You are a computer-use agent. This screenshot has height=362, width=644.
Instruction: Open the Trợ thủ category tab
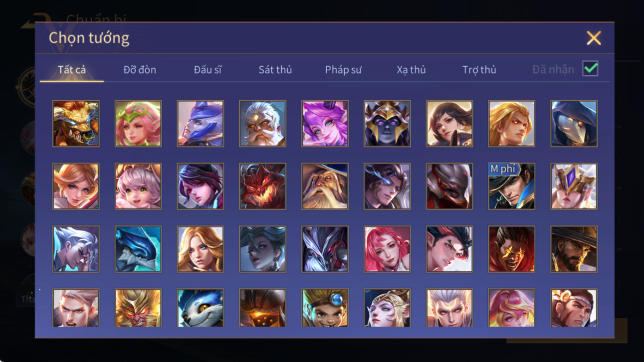(x=479, y=70)
